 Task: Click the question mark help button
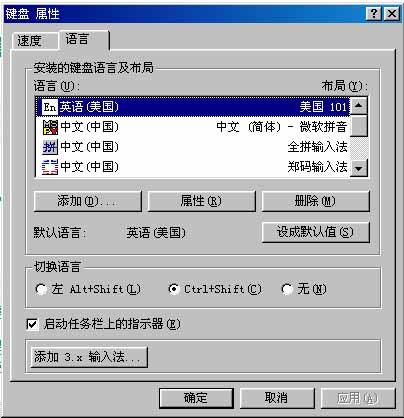point(374,14)
